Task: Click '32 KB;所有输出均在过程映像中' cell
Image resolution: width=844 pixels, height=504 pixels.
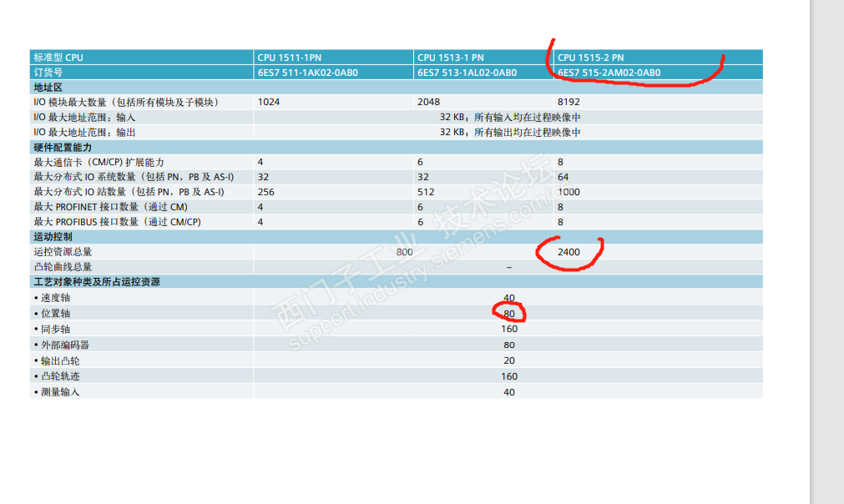Action: coord(510,133)
